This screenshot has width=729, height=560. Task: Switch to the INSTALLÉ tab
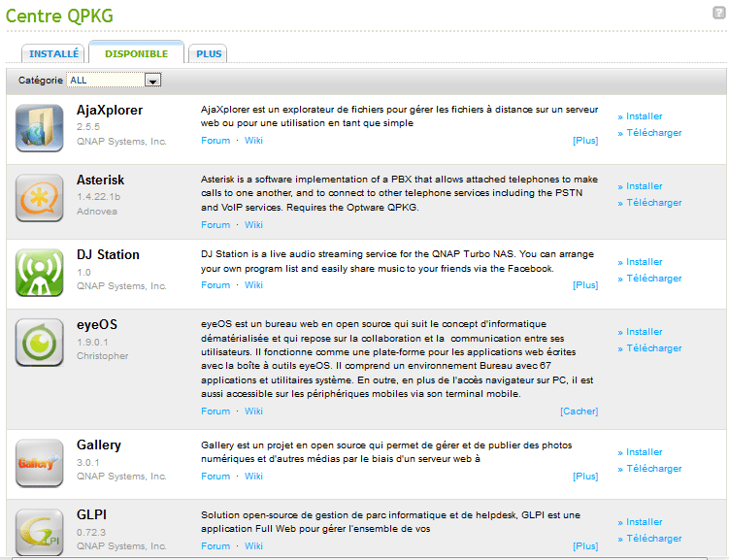53,54
